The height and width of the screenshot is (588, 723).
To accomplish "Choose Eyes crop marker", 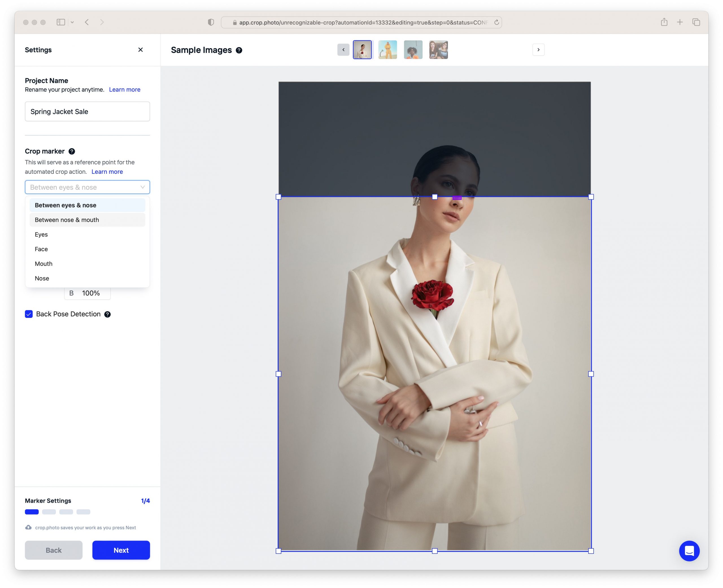I will coord(87,235).
